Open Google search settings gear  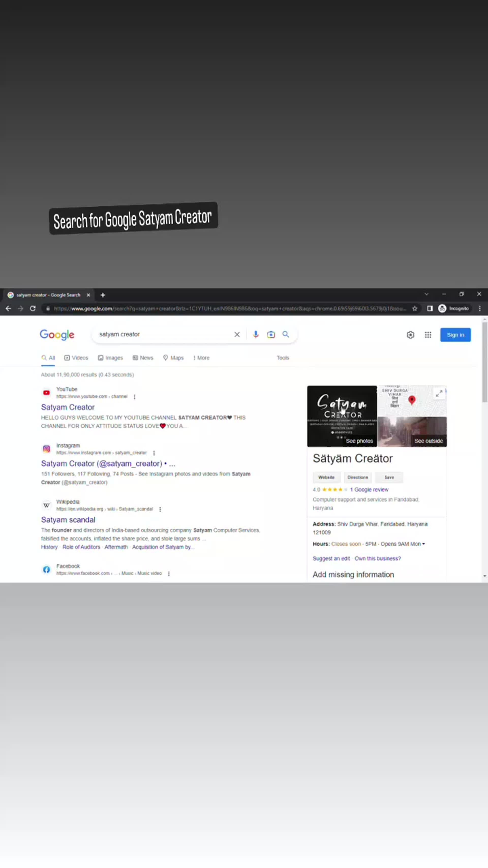pyautogui.click(x=410, y=335)
